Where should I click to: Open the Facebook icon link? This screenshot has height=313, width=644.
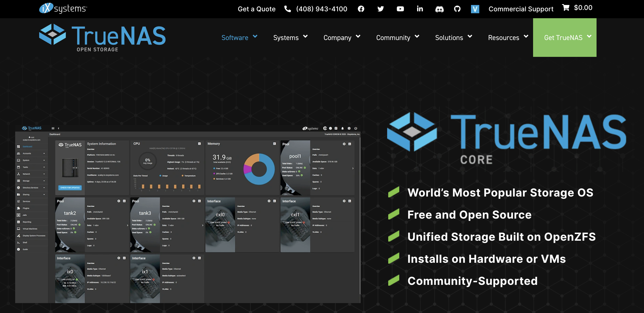pos(361,9)
